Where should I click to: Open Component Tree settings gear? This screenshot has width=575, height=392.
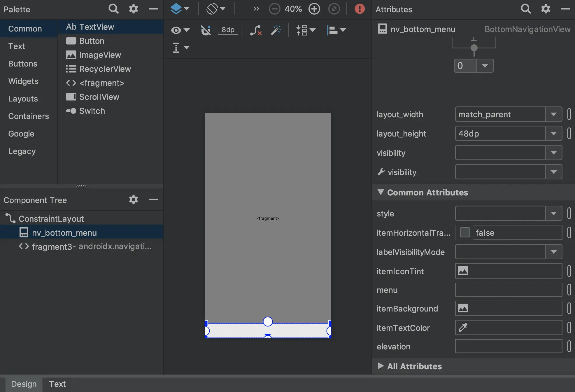[x=134, y=200]
